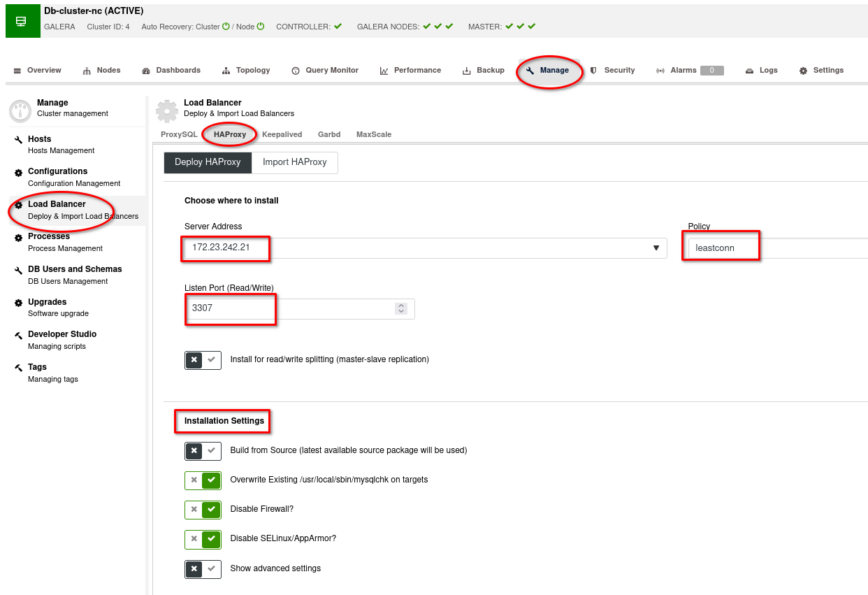Click the Node auto recovery power icon
Viewport: 868px width, 595px height.
[x=261, y=27]
